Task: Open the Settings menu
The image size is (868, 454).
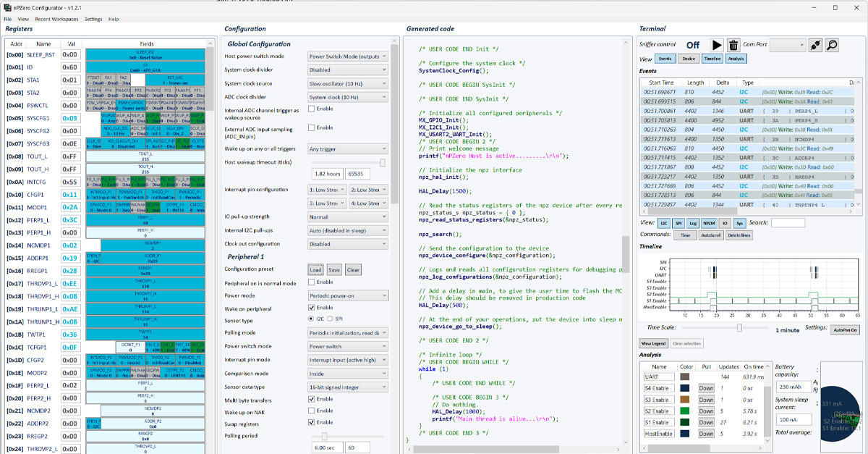Action: click(x=93, y=19)
